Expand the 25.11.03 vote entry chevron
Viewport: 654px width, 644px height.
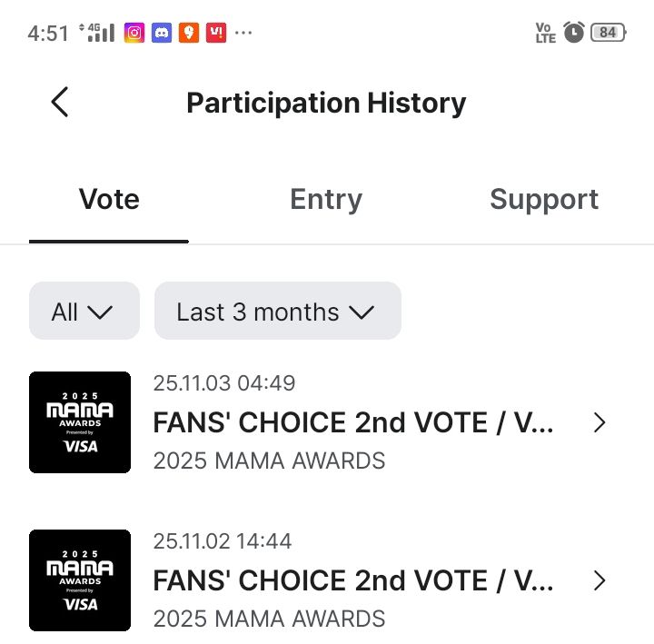[599, 422]
